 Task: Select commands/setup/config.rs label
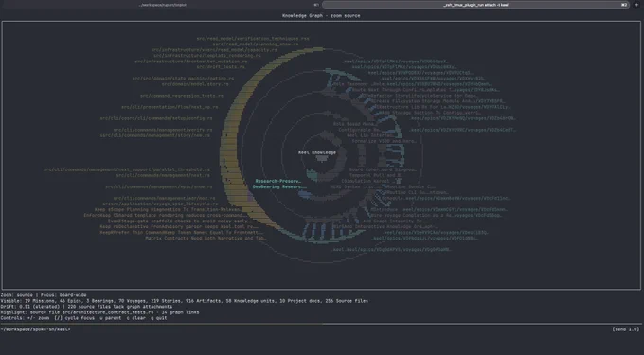(x=156, y=118)
